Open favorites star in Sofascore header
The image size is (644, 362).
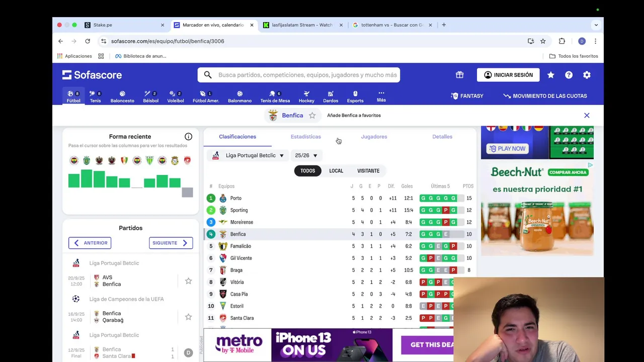tap(551, 75)
